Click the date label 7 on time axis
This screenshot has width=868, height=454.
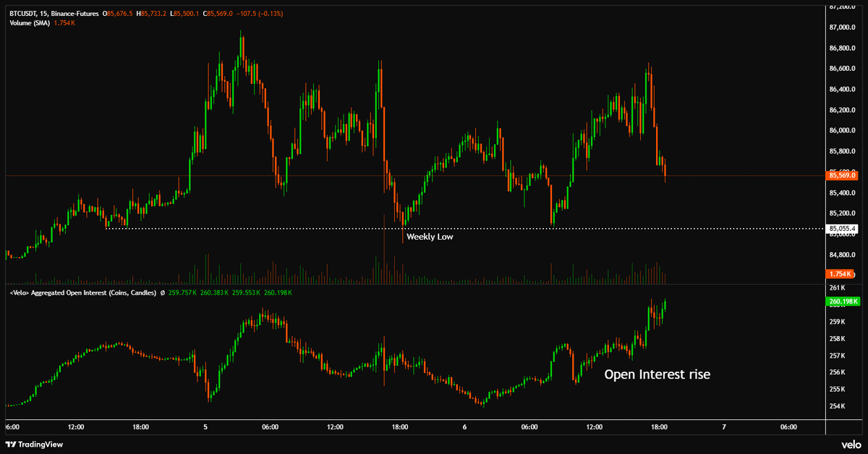[723, 427]
